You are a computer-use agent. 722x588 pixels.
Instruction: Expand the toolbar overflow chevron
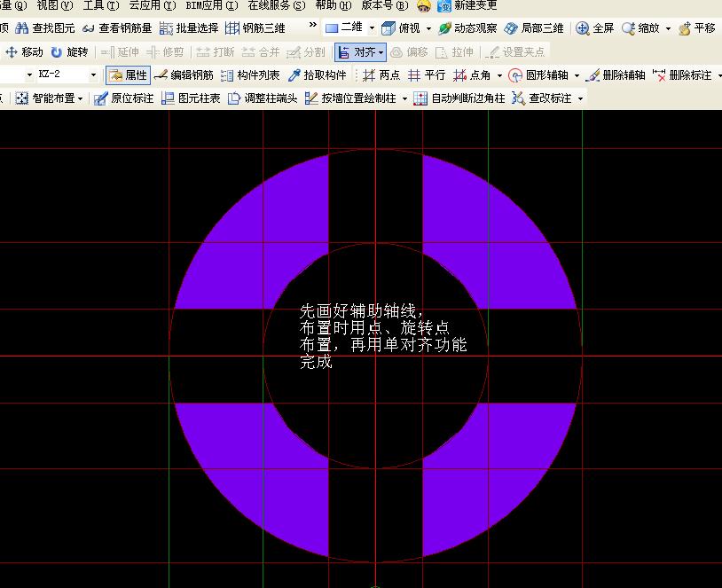coord(312,25)
